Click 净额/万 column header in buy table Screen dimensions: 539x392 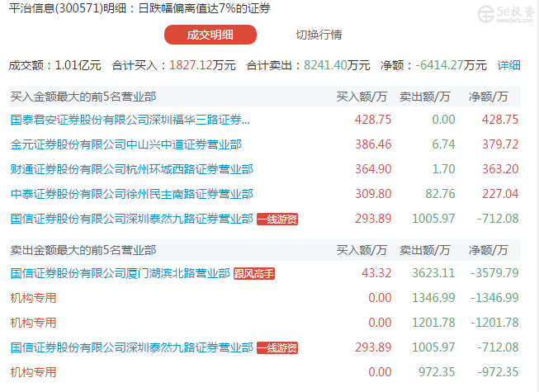point(489,97)
